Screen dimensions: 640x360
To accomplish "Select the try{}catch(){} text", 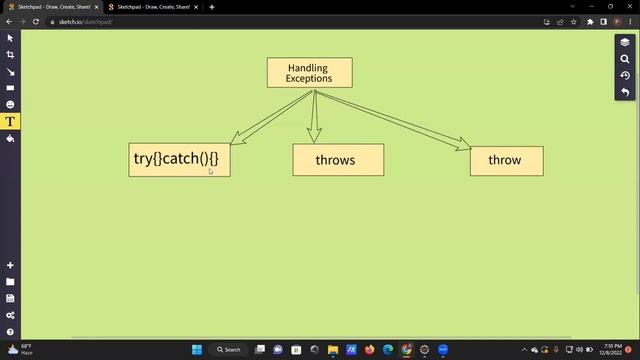I will 176,158.
